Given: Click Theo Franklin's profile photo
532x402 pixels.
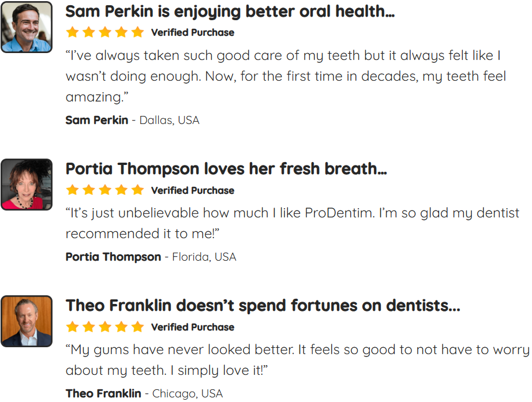Looking at the screenshot, I should [27, 321].
